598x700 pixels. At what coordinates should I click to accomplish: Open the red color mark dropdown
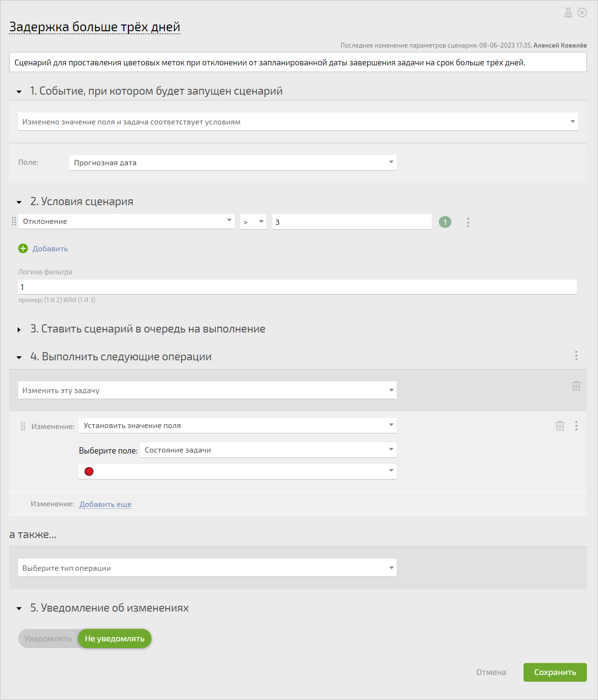[237, 471]
